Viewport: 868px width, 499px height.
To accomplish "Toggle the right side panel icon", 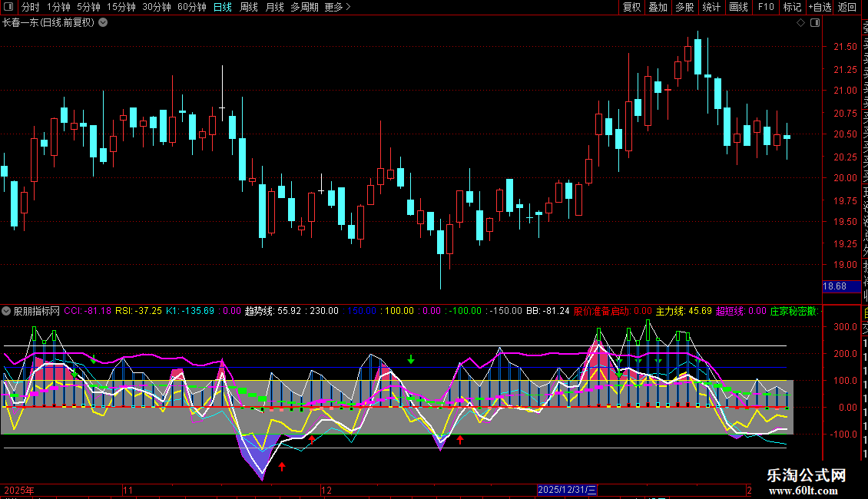I will point(815,23).
